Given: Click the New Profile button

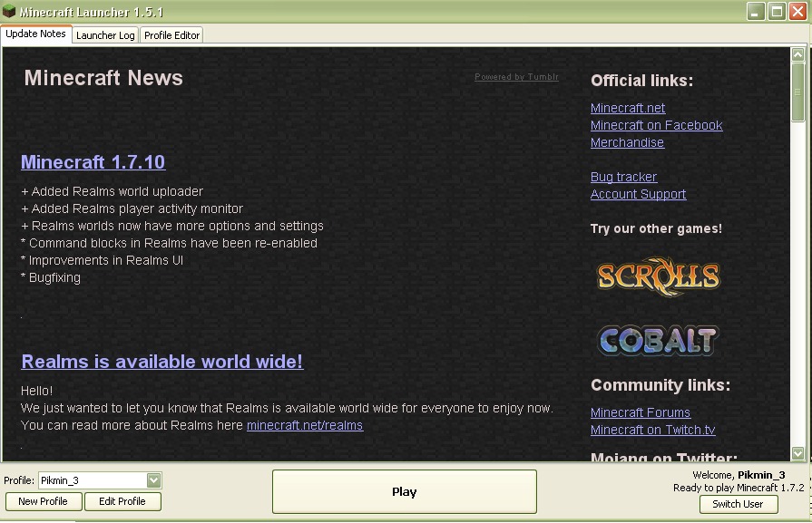Looking at the screenshot, I should pos(44,501).
